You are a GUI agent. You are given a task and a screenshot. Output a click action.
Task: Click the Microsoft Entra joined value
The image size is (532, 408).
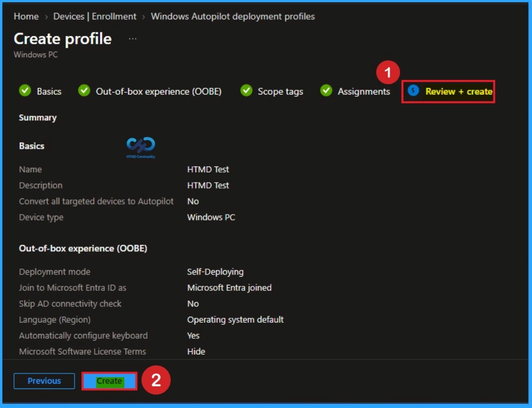pyautogui.click(x=229, y=288)
